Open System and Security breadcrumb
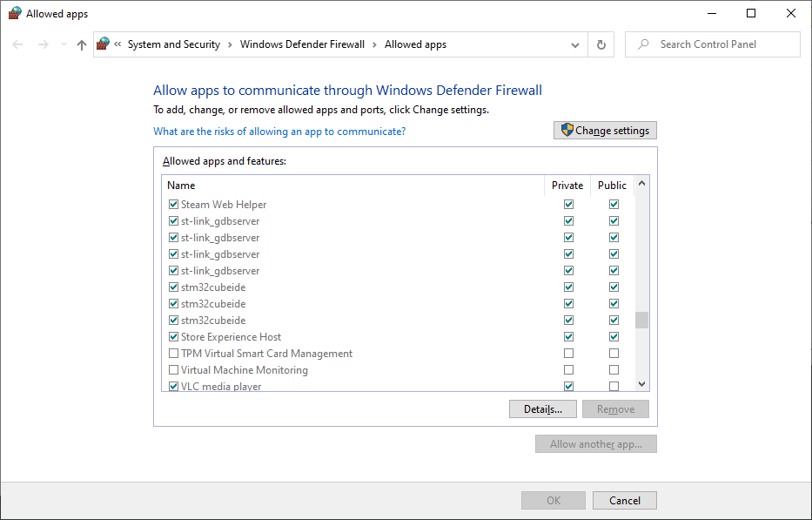The width and height of the screenshot is (812, 520). 174,44
